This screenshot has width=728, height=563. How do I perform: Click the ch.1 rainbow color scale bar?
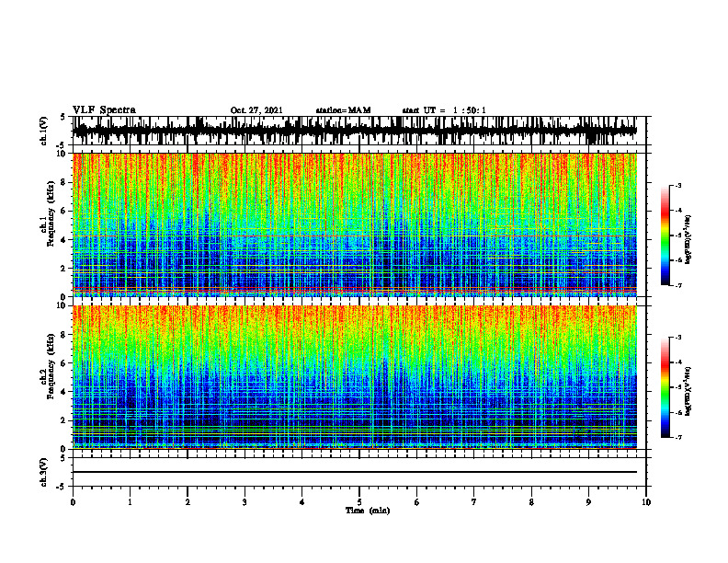pos(665,236)
